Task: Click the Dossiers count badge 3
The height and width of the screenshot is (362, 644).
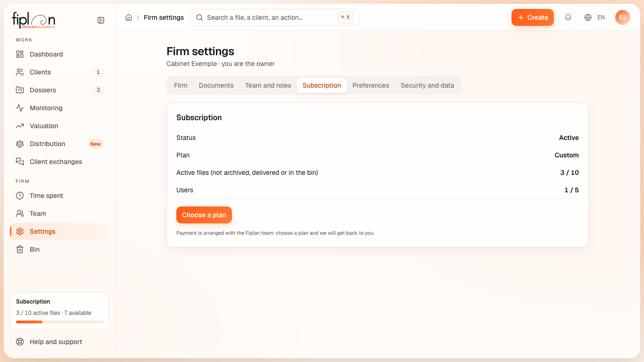Action: pos(98,90)
